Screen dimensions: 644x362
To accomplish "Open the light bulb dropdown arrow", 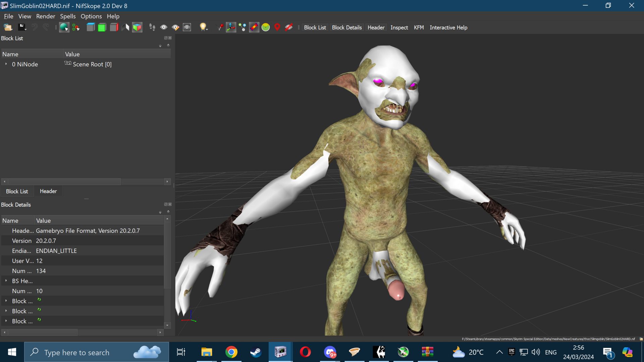I will [207, 29].
